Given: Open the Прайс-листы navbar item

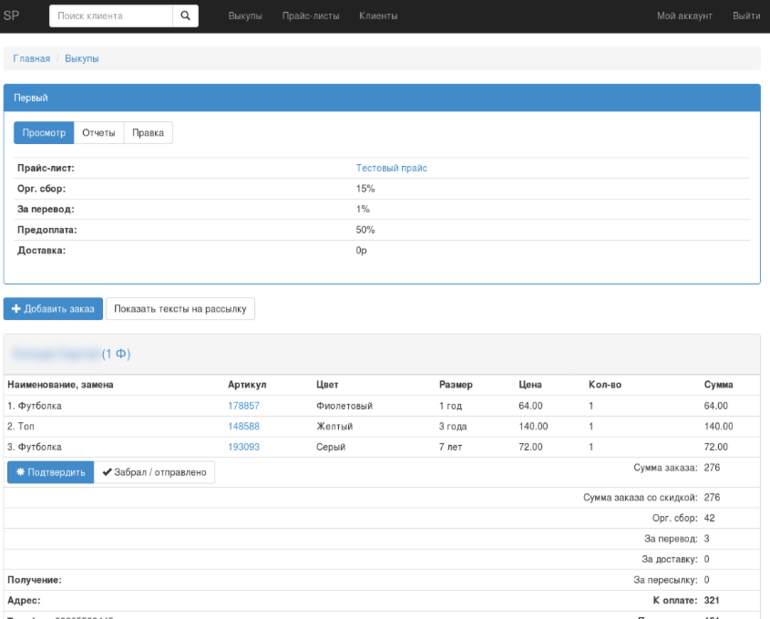Looking at the screenshot, I should point(310,16).
